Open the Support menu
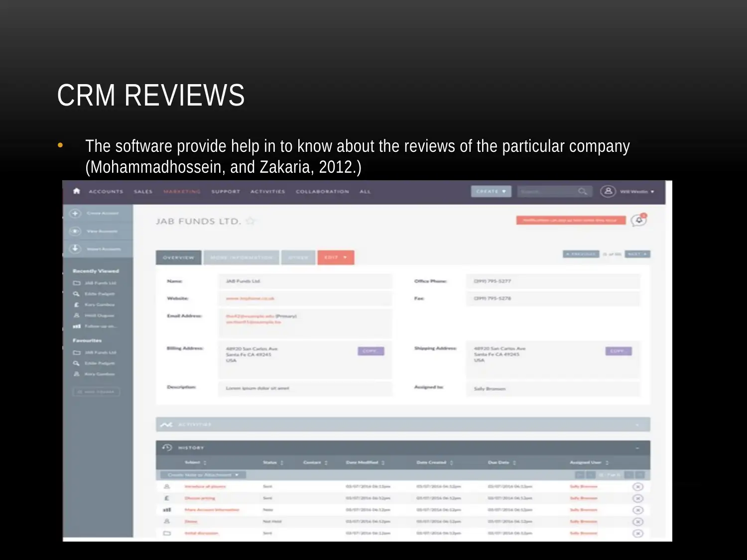 (x=226, y=192)
